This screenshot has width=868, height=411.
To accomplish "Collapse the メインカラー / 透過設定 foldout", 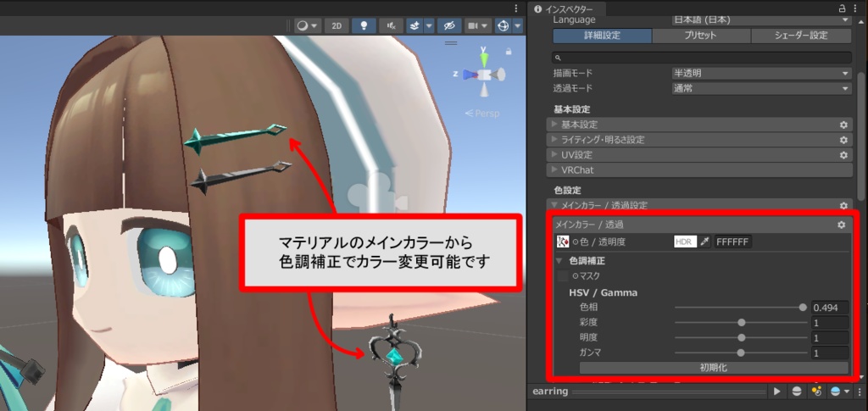I will pyautogui.click(x=554, y=205).
